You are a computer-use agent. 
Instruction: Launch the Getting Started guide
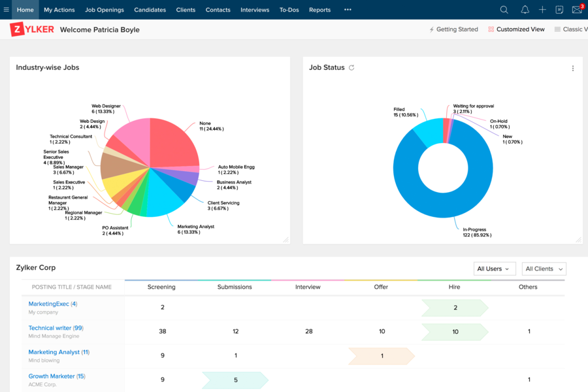pyautogui.click(x=453, y=29)
